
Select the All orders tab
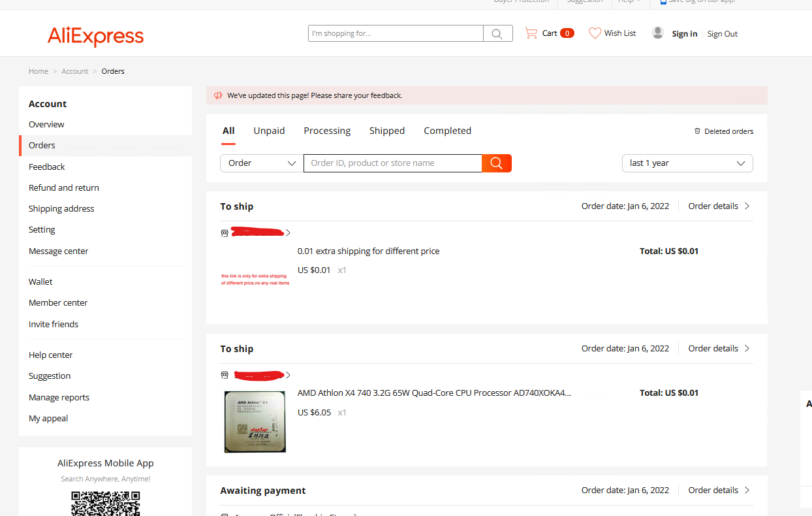[x=228, y=131]
